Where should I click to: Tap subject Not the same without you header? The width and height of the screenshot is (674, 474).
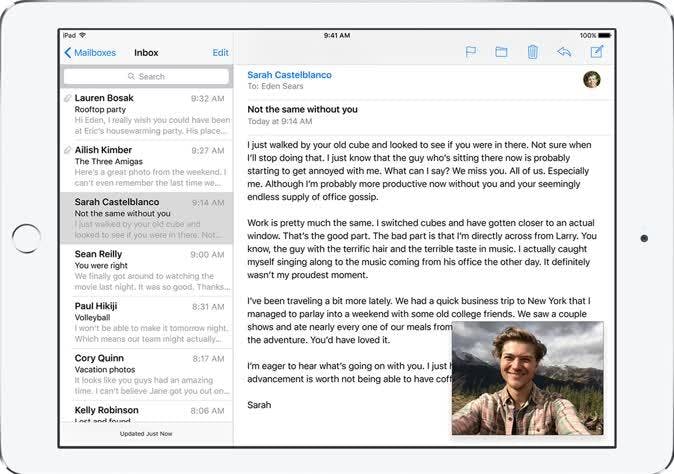point(302,110)
